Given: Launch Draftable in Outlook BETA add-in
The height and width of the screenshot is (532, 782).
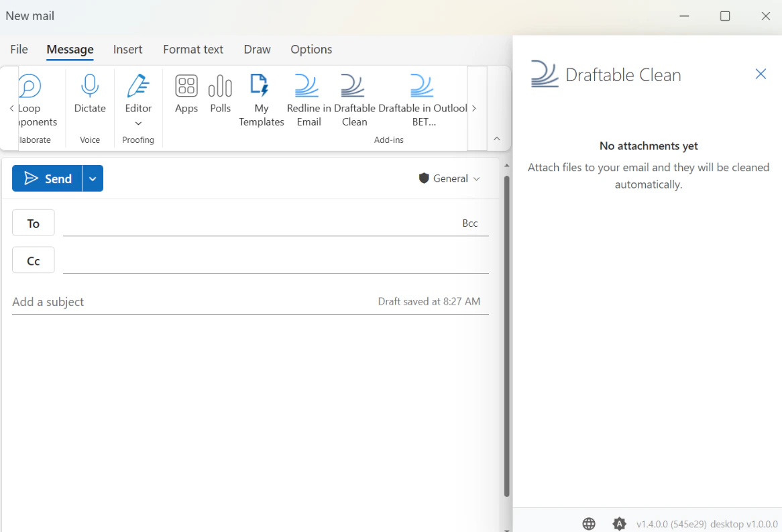Looking at the screenshot, I should click(423, 100).
